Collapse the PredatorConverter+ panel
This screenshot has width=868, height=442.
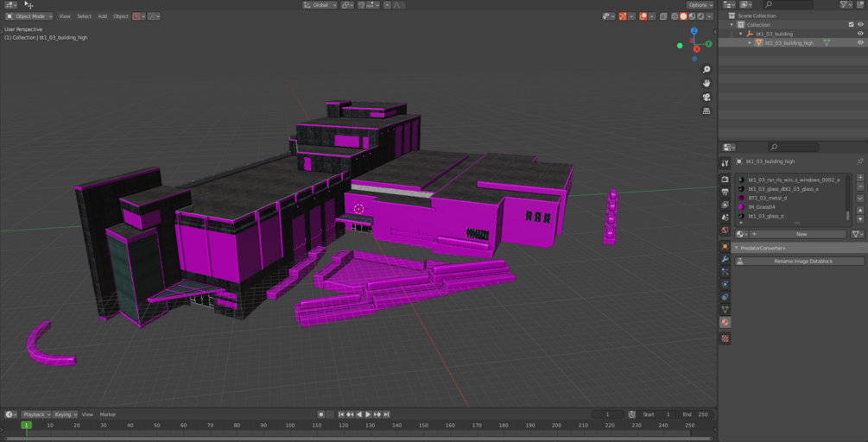737,249
